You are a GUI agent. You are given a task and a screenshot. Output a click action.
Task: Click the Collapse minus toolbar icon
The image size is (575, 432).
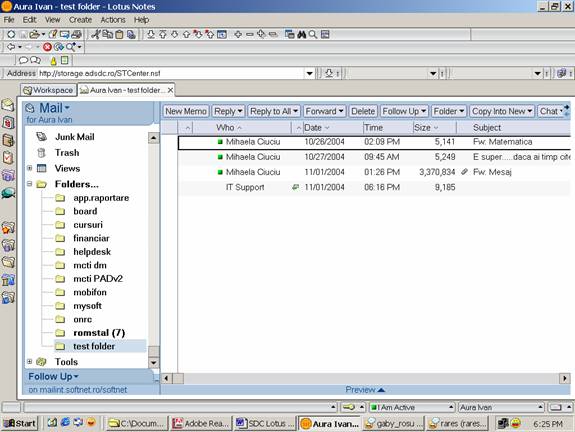(250, 34)
